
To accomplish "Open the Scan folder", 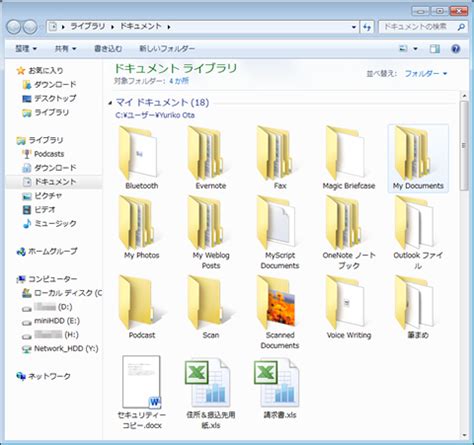I will click(x=210, y=307).
